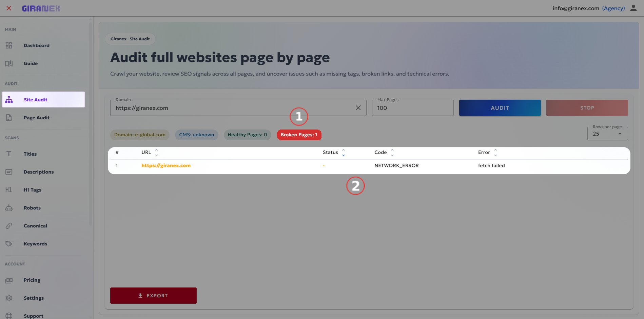
Task: Click the info@giranex.com account email
Action: coord(576,8)
